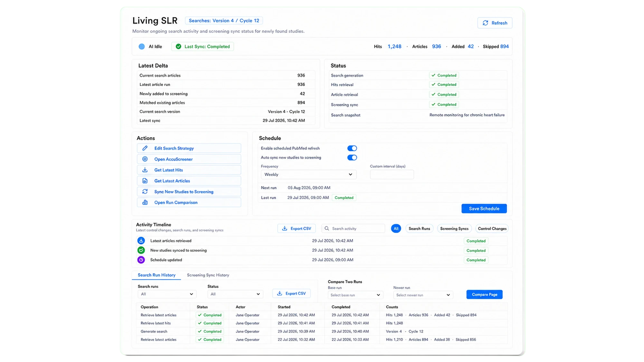644x362 pixels.
Task: Click the Search activity input field
Action: coord(353,228)
